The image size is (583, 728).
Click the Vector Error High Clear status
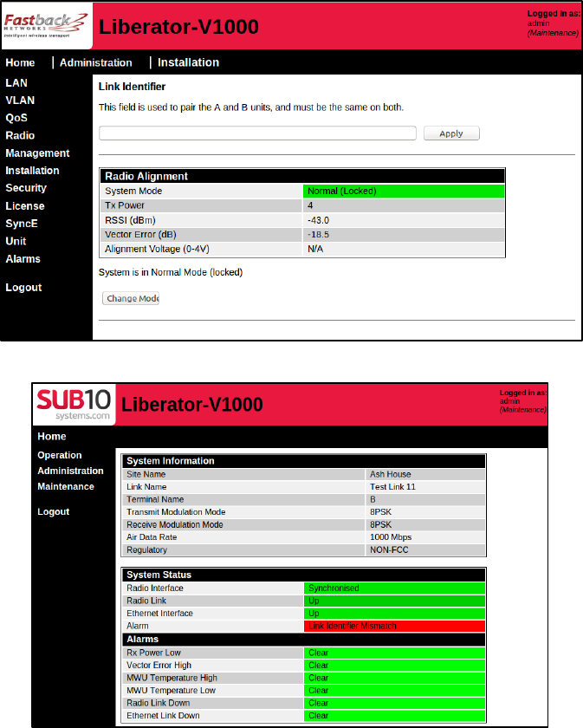click(394, 665)
